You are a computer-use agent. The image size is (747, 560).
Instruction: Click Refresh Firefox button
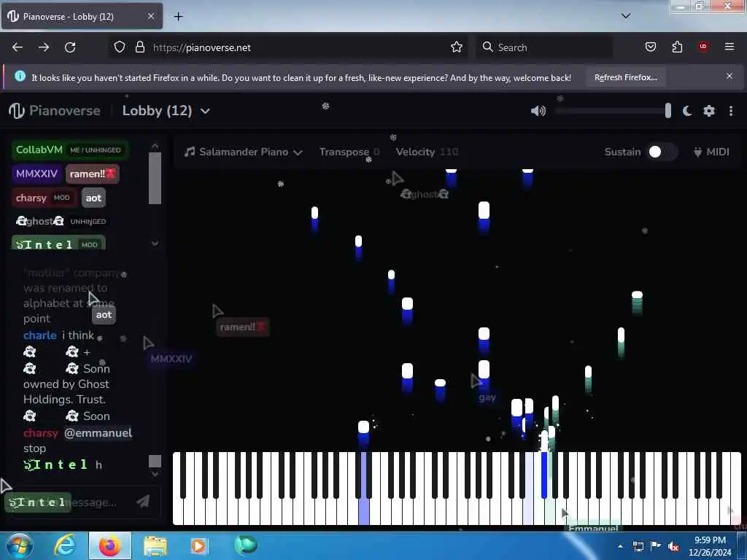click(625, 77)
